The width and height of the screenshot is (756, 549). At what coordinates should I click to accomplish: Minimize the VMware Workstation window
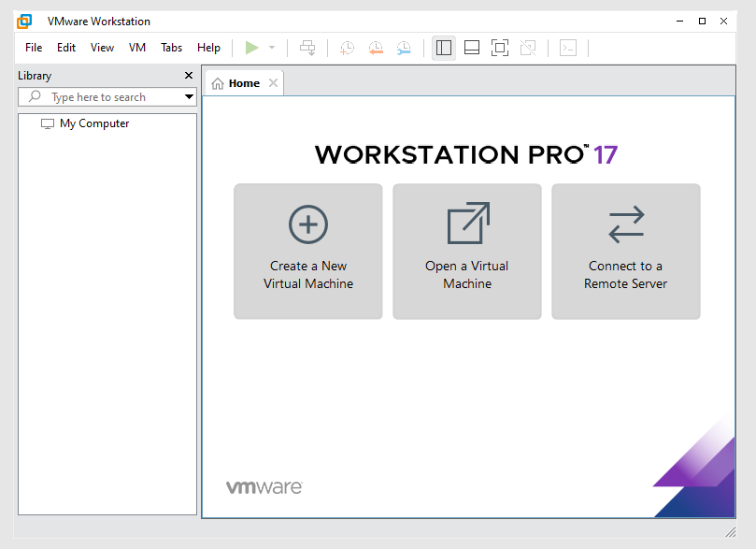coord(679,22)
